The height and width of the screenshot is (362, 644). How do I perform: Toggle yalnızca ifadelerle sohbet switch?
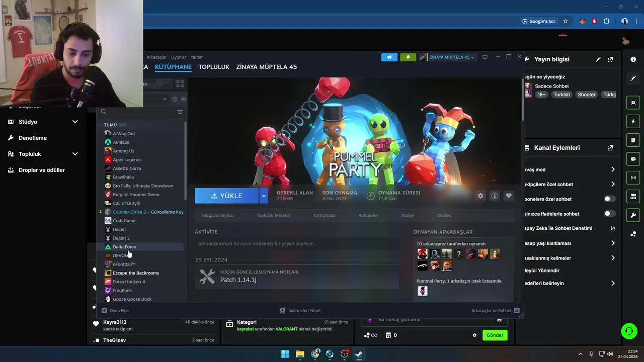click(609, 214)
